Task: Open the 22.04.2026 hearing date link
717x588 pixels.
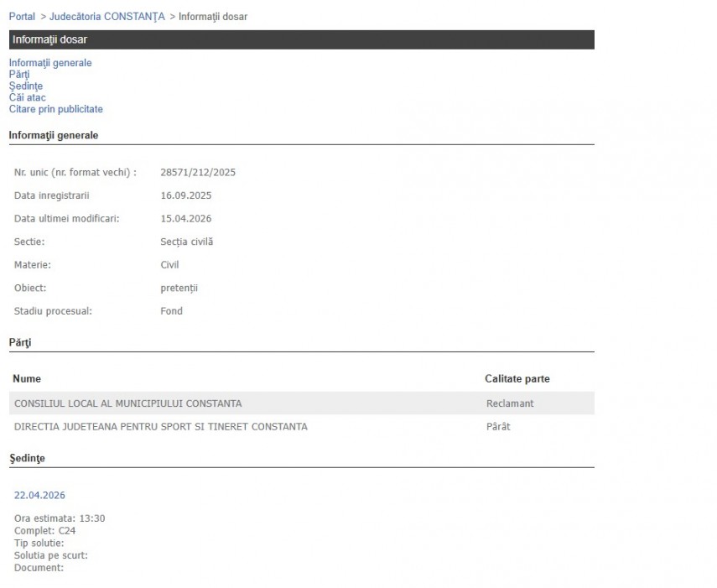Action: pos(39,495)
